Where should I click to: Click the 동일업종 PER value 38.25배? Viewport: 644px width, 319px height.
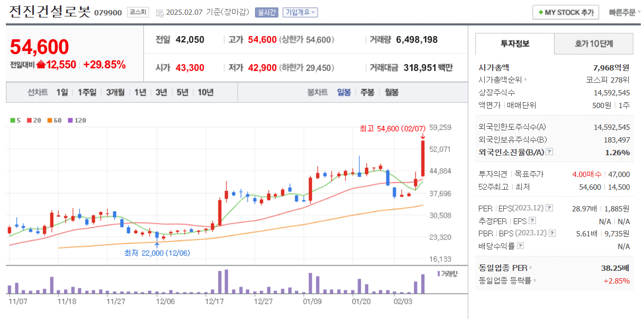[615, 268]
